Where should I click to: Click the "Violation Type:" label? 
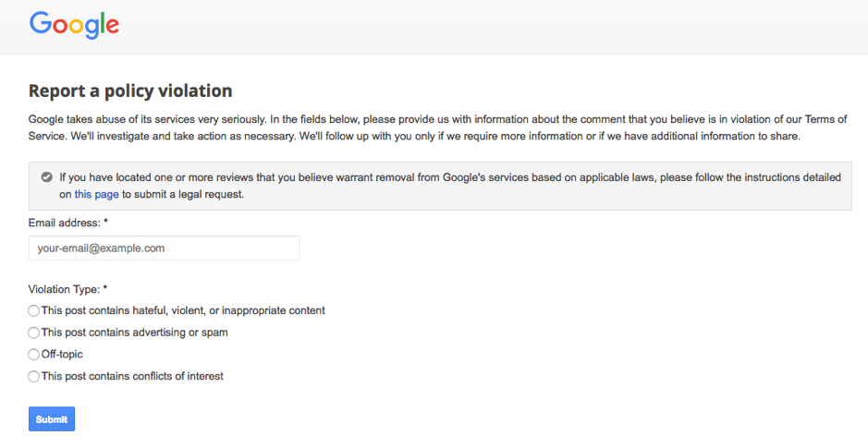64,289
